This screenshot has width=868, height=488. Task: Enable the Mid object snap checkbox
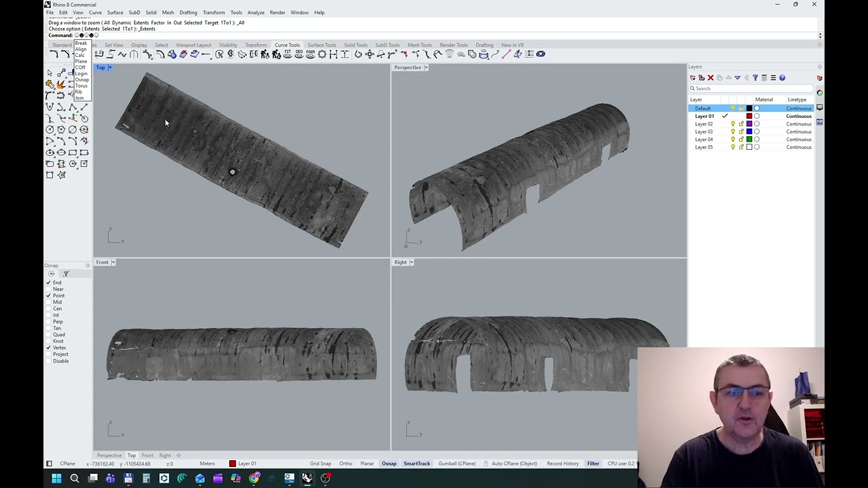tap(48, 302)
